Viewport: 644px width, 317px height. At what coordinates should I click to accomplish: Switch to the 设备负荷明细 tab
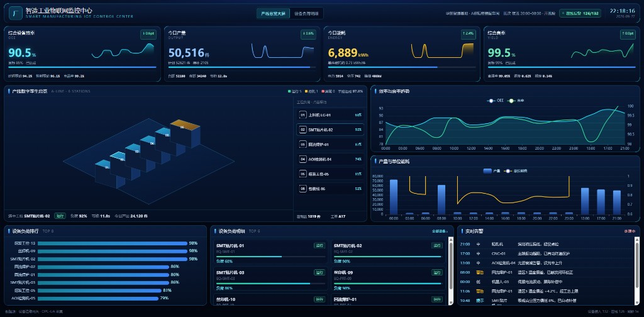tap(306, 14)
